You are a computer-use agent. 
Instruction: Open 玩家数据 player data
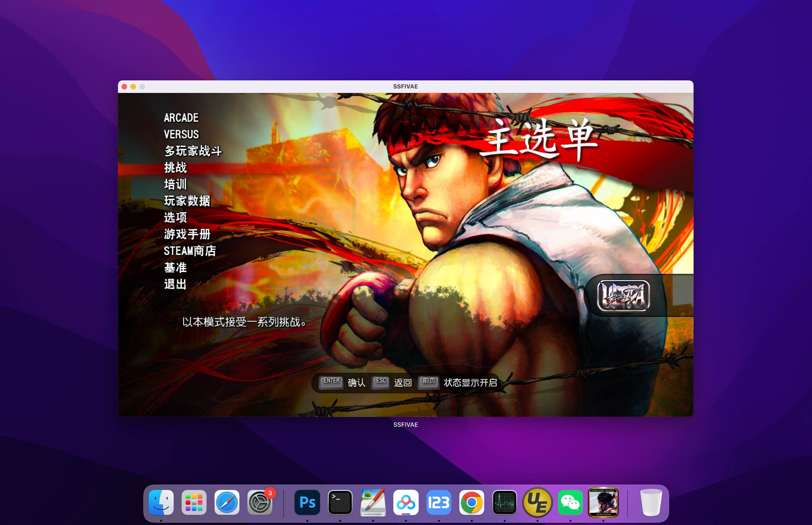[187, 201]
